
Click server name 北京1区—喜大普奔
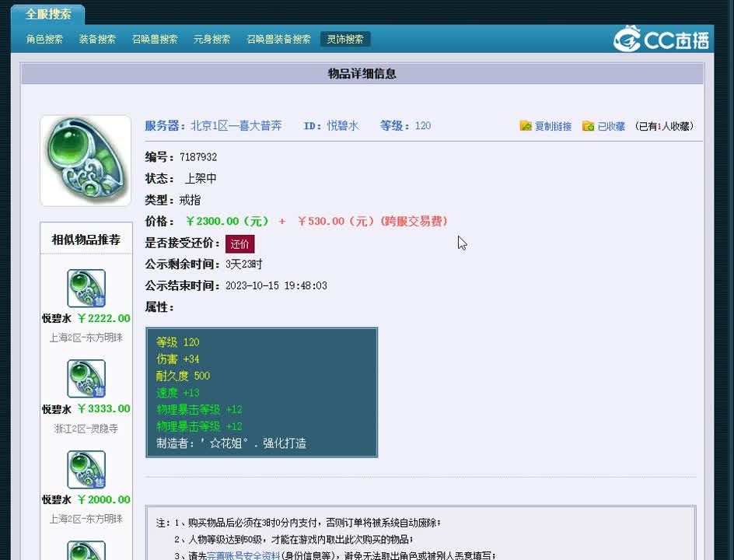[x=236, y=126]
